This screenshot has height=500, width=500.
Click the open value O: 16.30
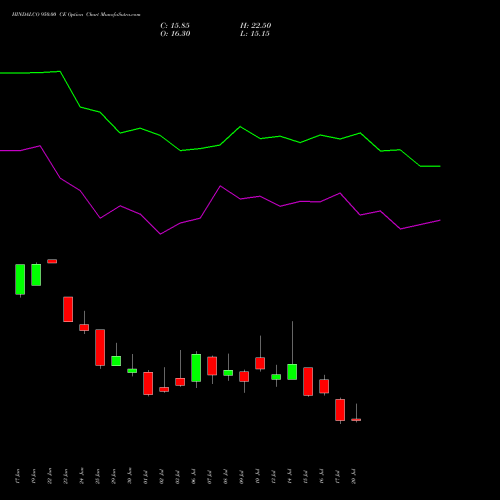[175, 34]
